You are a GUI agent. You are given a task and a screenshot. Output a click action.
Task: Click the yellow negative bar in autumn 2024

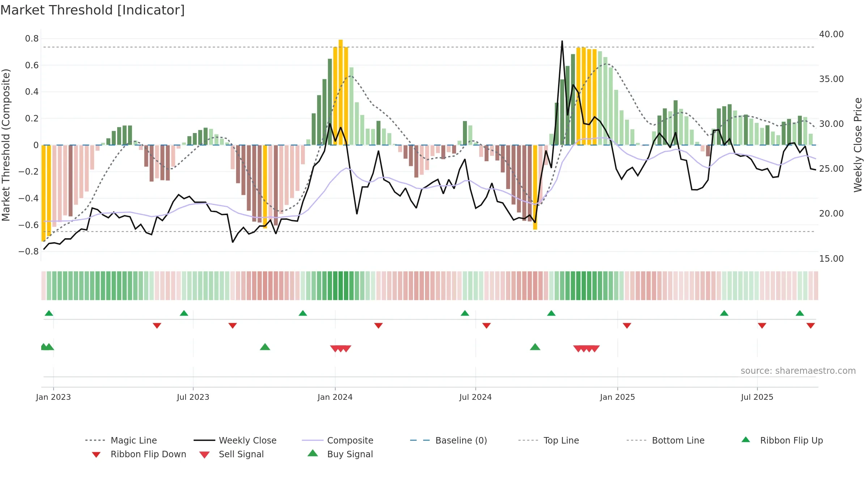(535, 187)
